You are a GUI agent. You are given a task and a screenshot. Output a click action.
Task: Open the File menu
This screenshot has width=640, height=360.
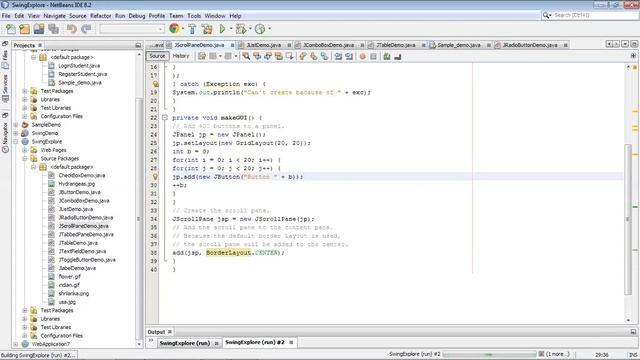[6, 16]
